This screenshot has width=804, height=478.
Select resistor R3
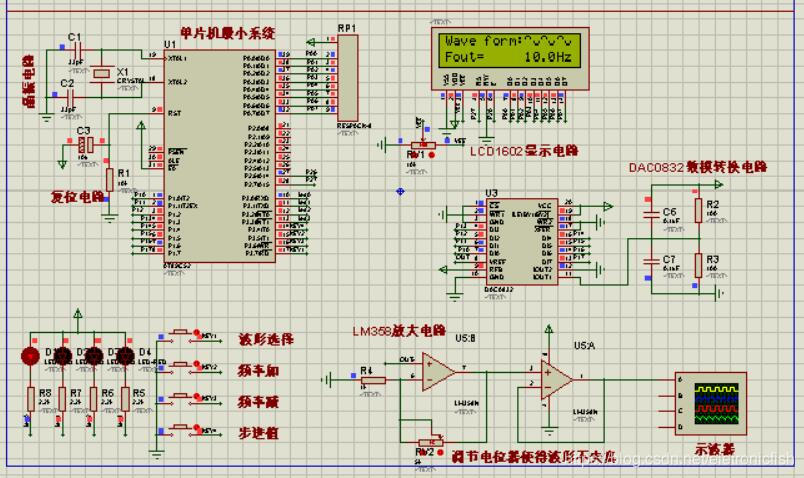[698, 265]
